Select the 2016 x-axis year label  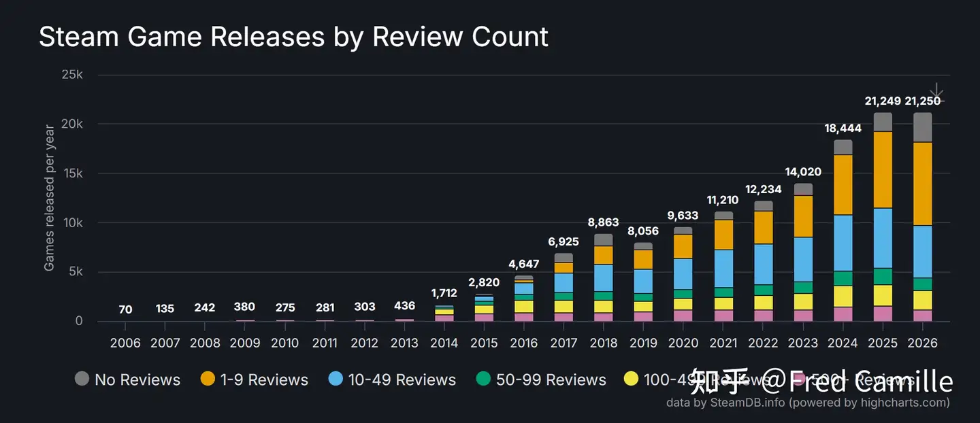pyautogui.click(x=524, y=343)
